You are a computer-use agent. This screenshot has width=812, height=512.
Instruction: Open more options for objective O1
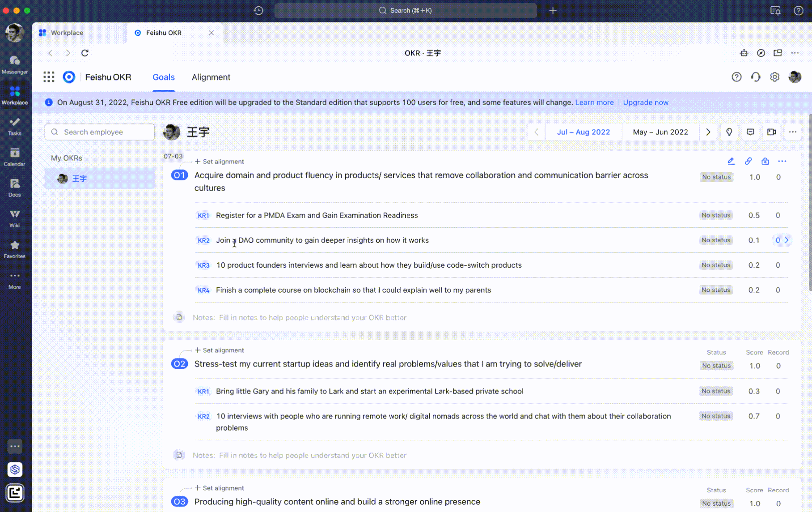click(782, 161)
